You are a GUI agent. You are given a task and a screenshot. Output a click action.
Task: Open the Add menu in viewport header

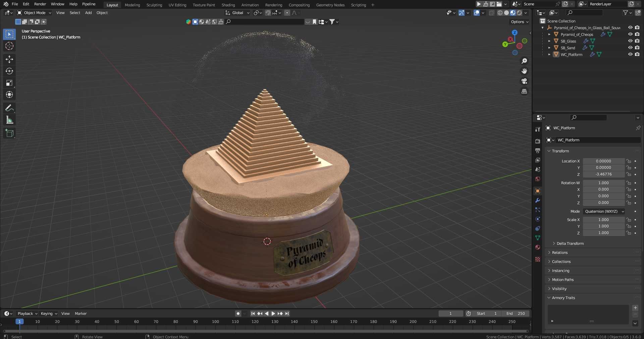click(88, 13)
